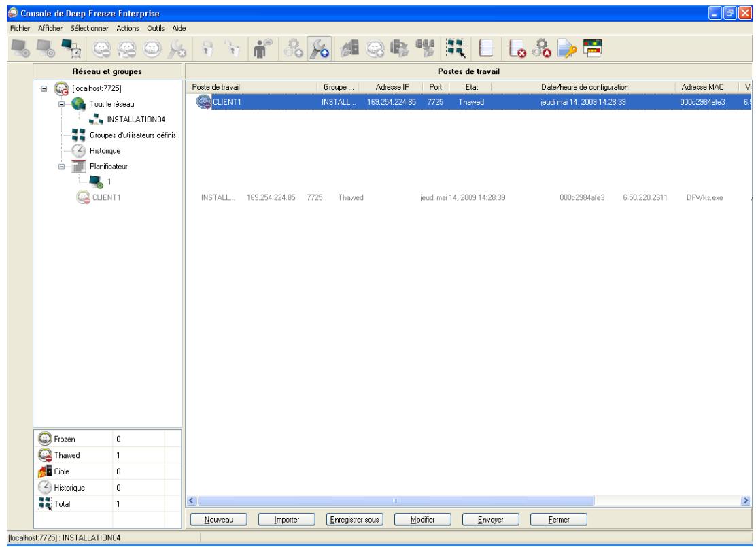Click the dashed-selection monitors toolbar icon
This screenshot has width=756, height=547.
[456, 48]
